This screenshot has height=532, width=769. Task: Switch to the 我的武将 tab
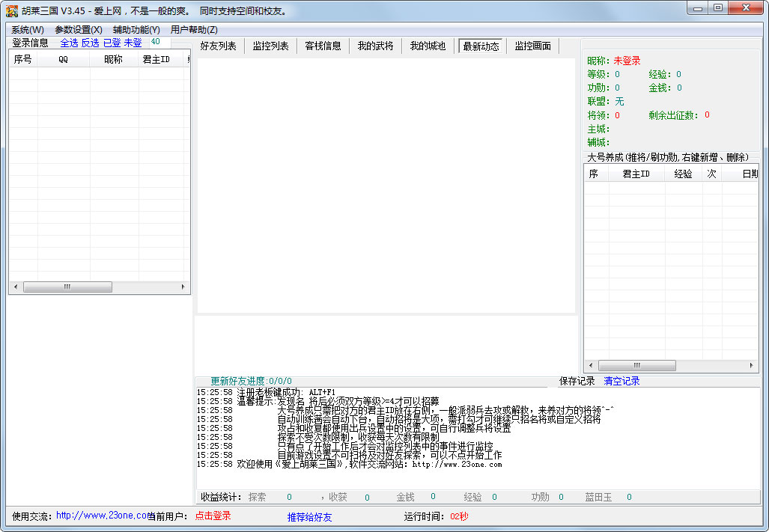tap(375, 46)
